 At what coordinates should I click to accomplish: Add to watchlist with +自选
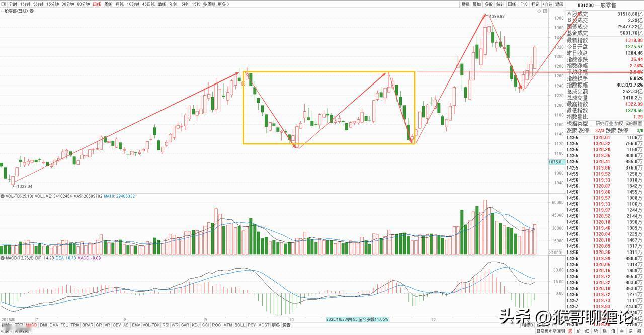tap(547, 4)
